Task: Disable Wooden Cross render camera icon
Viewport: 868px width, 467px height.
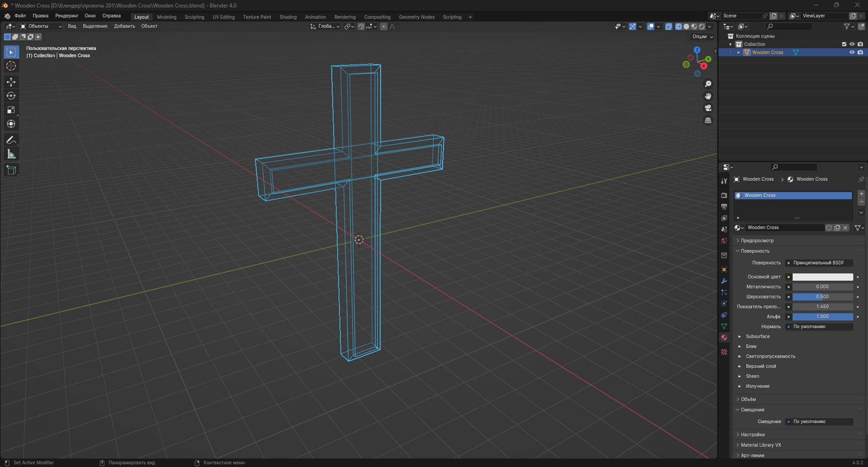Action: [860, 52]
